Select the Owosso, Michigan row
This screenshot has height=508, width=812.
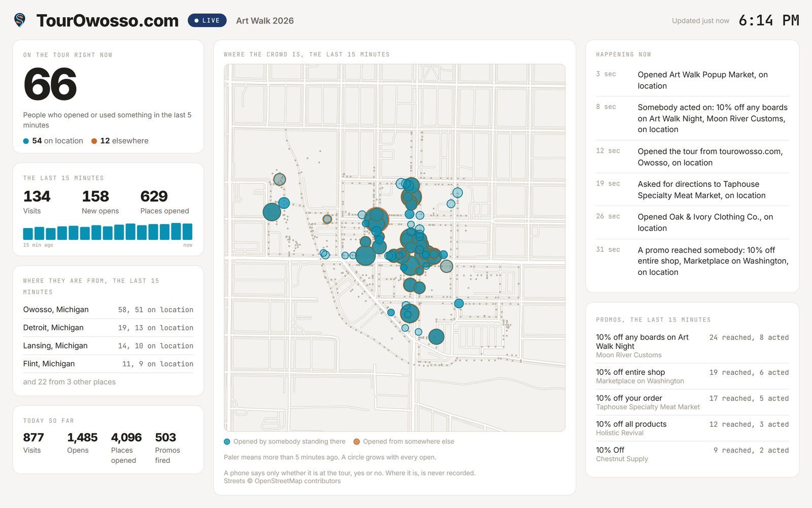click(x=108, y=310)
